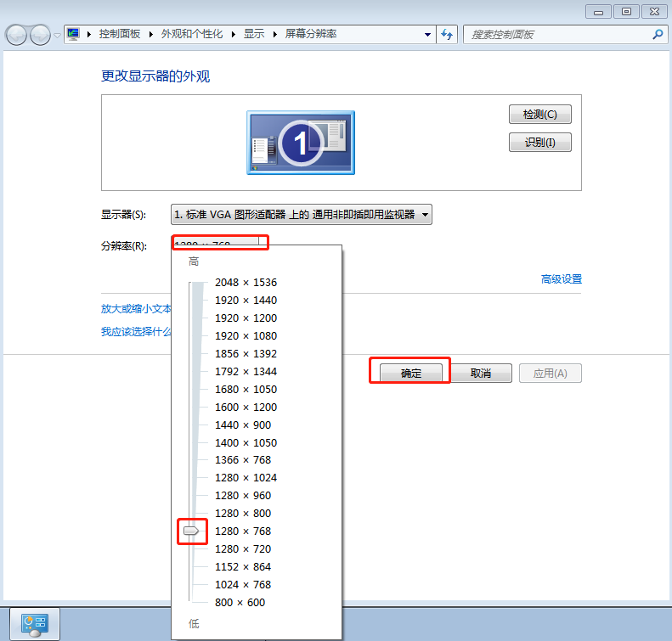Click the 检测(C) detect button
This screenshot has width=672, height=641.
click(539, 115)
